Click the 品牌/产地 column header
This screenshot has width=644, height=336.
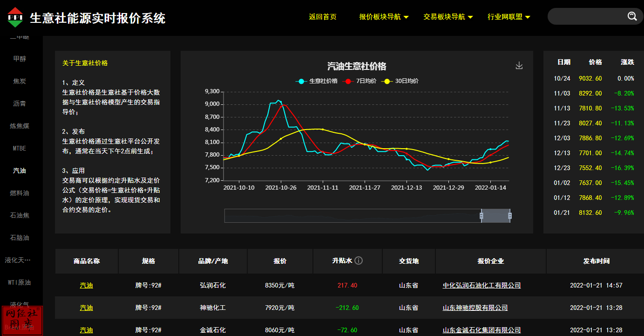click(213, 261)
